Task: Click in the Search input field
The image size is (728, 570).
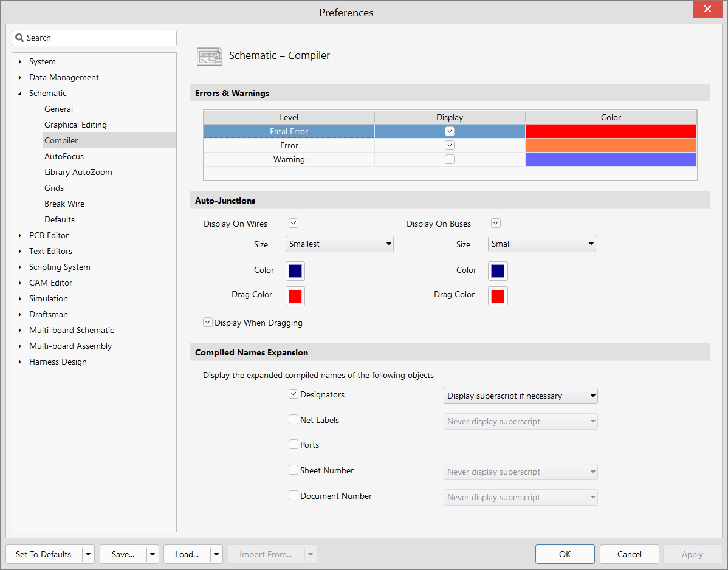Action: coord(94,38)
